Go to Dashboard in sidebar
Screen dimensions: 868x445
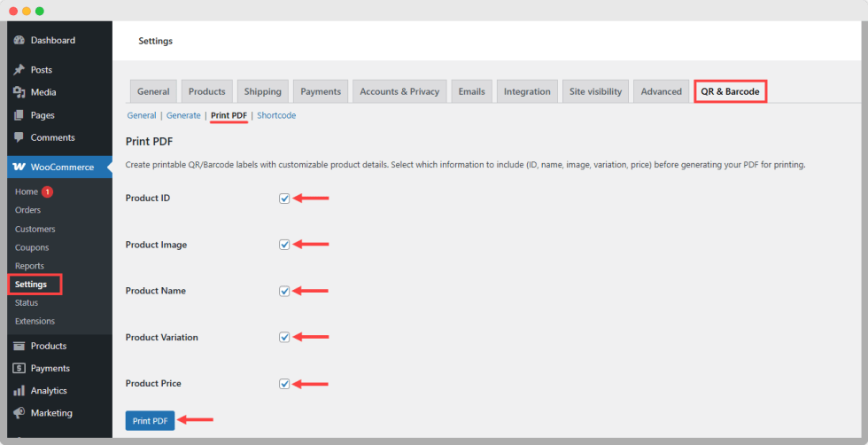click(52, 41)
